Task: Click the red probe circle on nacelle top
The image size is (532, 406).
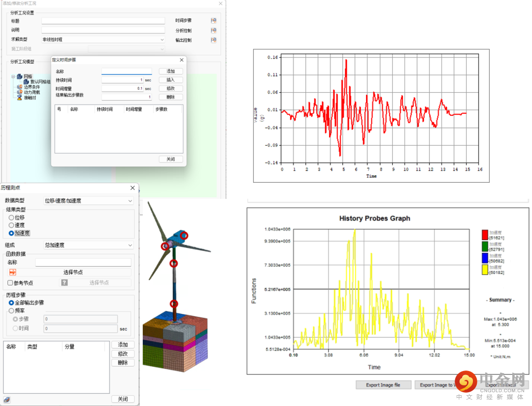Action: tap(184, 236)
